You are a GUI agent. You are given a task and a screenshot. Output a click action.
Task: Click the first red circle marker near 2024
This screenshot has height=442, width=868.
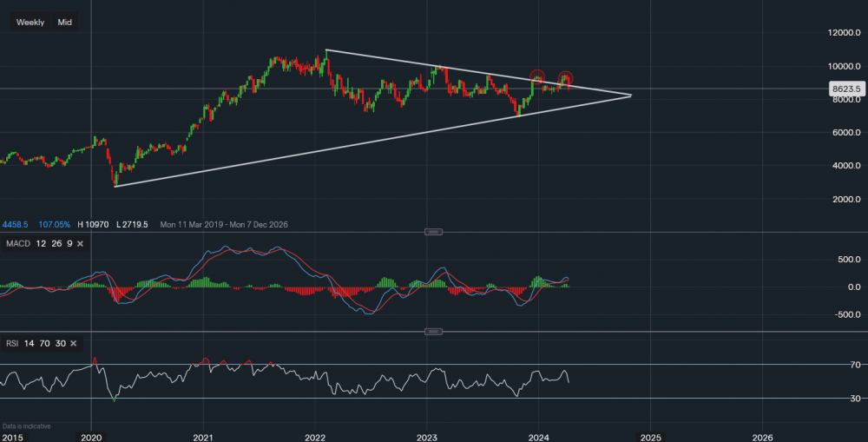[537, 77]
